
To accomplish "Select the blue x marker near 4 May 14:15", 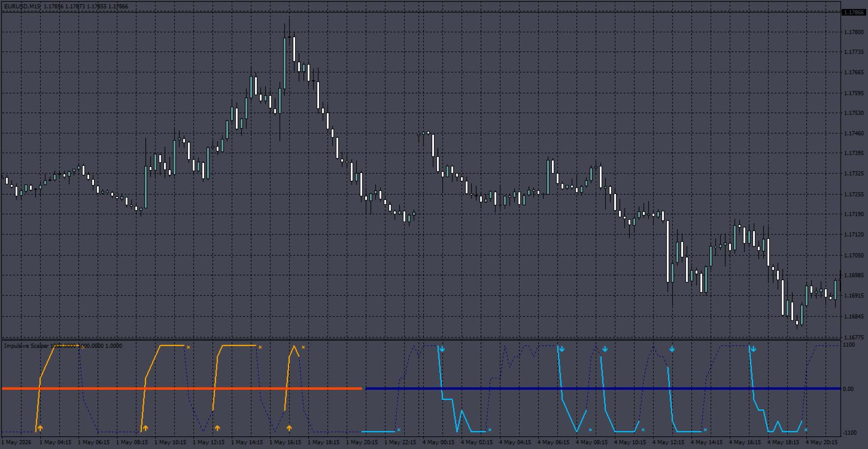I will pyautogui.click(x=705, y=430).
